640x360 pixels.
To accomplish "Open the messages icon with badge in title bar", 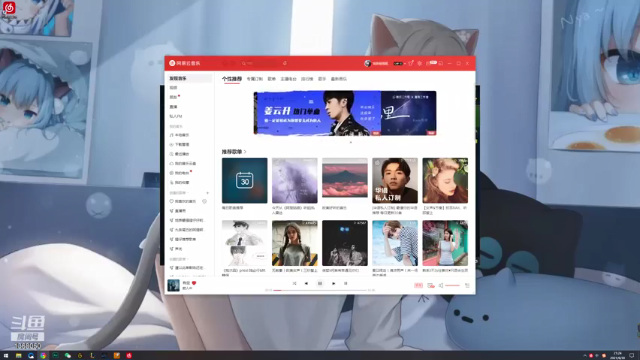I will 431,63.
